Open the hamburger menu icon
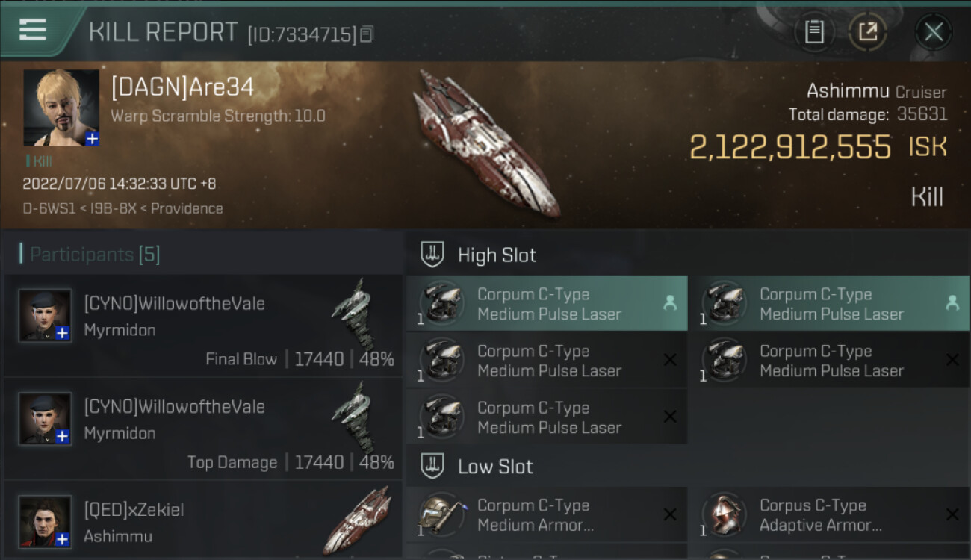This screenshot has height=560, width=971. 33,30
